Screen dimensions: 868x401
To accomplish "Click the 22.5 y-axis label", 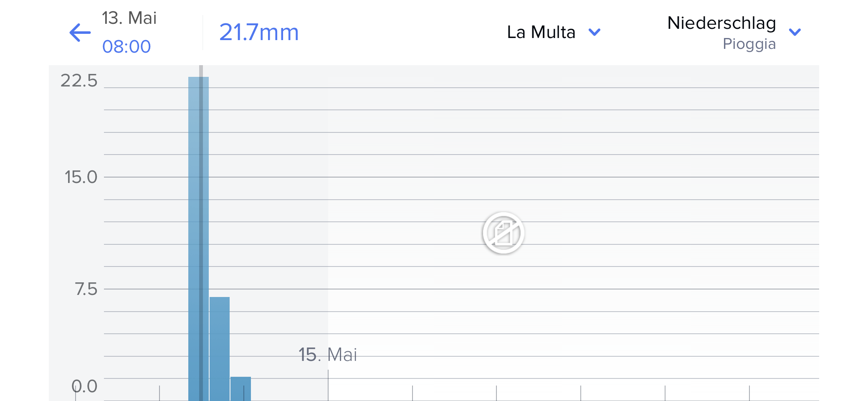I will coord(79,81).
